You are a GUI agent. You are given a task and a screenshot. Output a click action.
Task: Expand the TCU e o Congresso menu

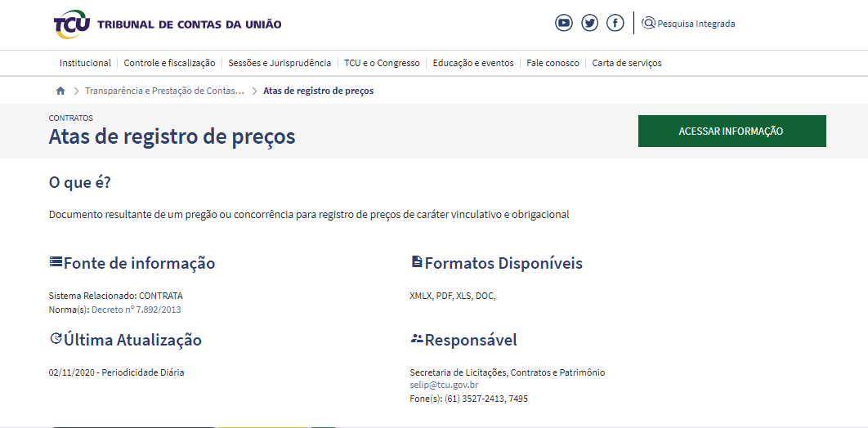382,63
